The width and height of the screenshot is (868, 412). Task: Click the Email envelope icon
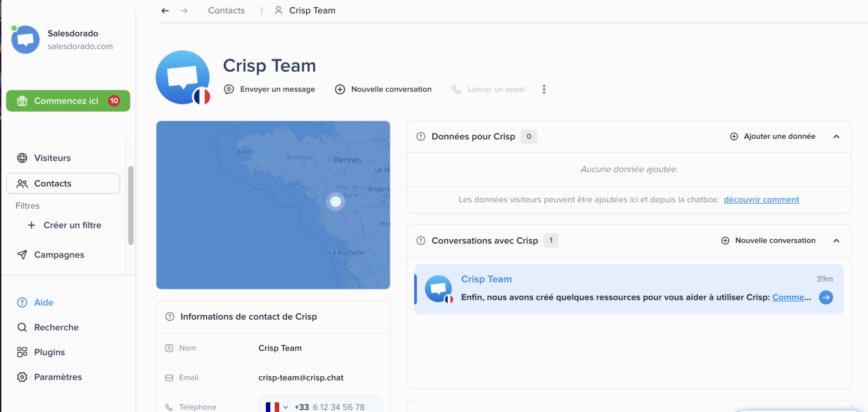coord(169,378)
